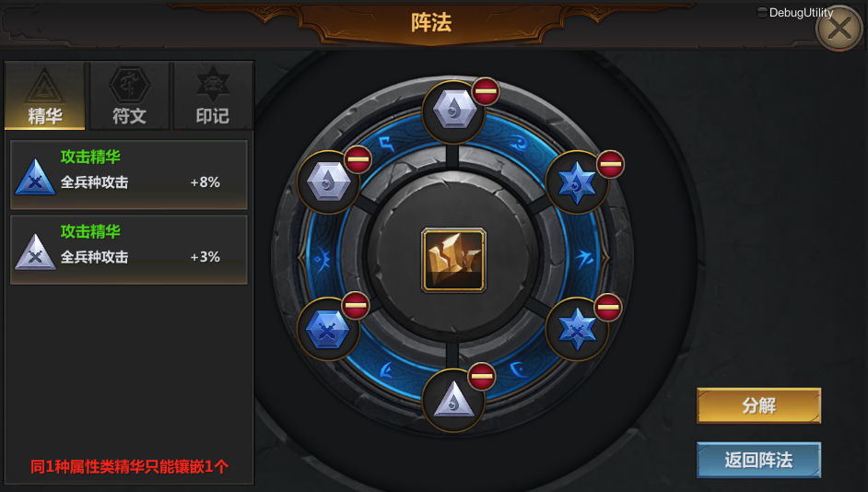
Task: Switch to the 印记 tab
Action: pyautogui.click(x=213, y=96)
